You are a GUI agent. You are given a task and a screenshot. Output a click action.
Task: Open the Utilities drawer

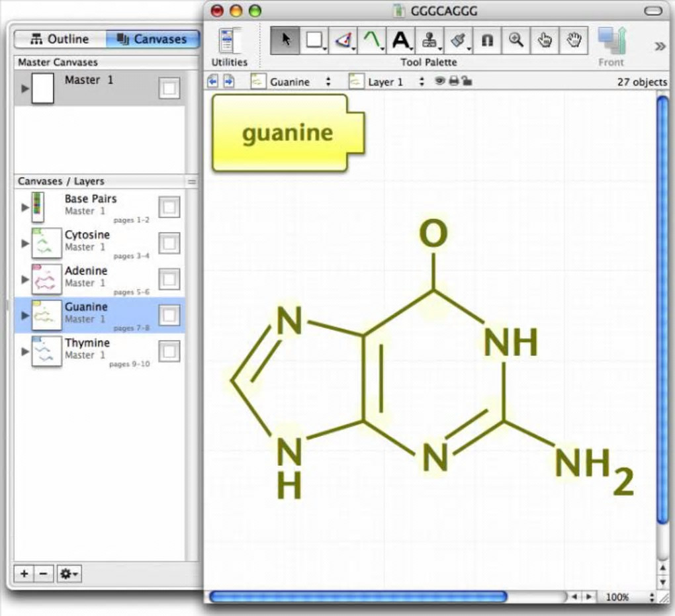(x=230, y=46)
